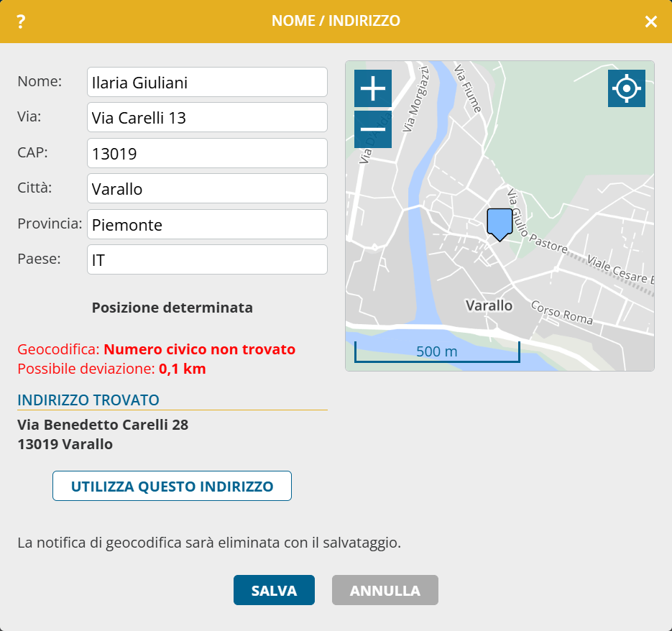672x631 pixels.
Task: Select the Paese field showing IT
Action: pos(207,260)
